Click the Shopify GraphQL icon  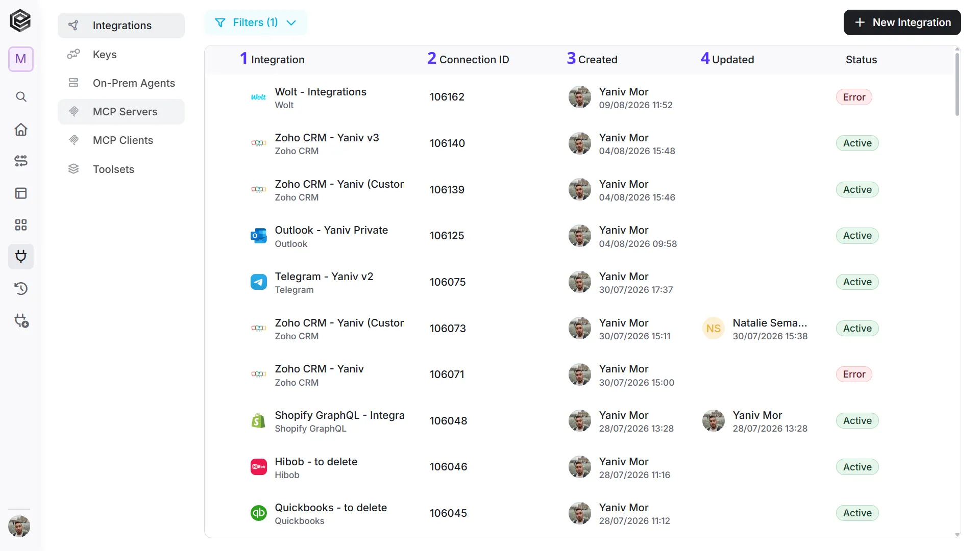point(258,421)
